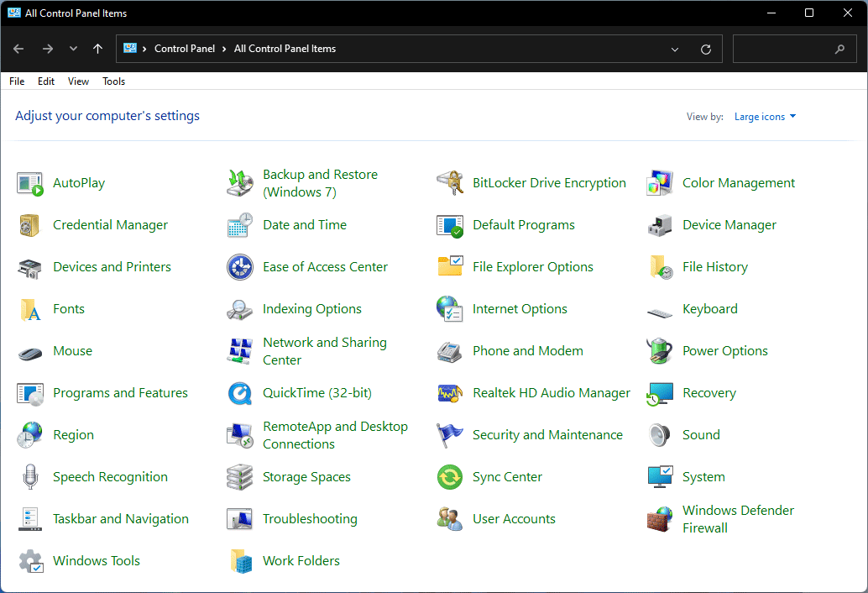Image resolution: width=868 pixels, height=593 pixels.
Task: Open the Realtek HD Audio Manager icon
Action: click(x=449, y=394)
